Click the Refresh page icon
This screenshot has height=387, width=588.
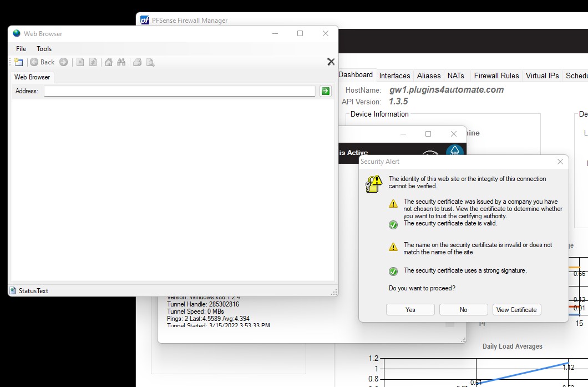coord(93,62)
